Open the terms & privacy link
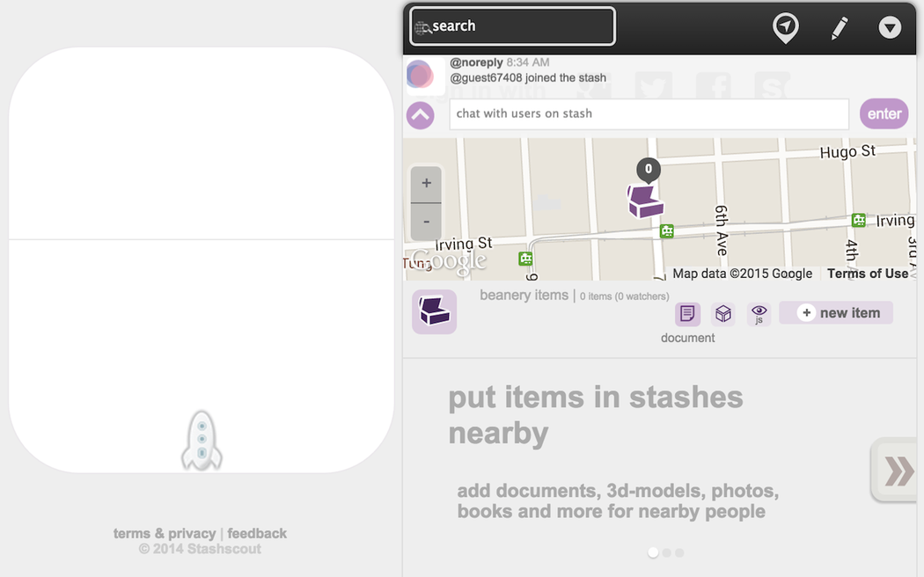This screenshot has height=577, width=924. click(165, 533)
